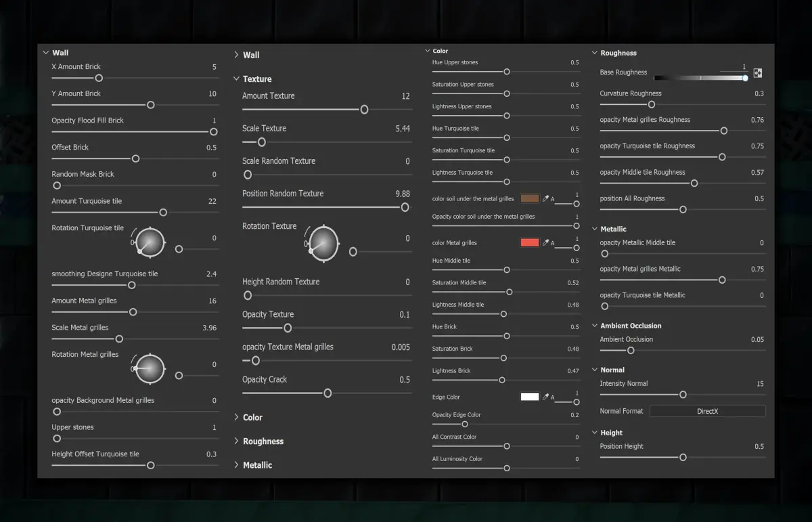Collapse the Normal section chevron

[595, 370]
